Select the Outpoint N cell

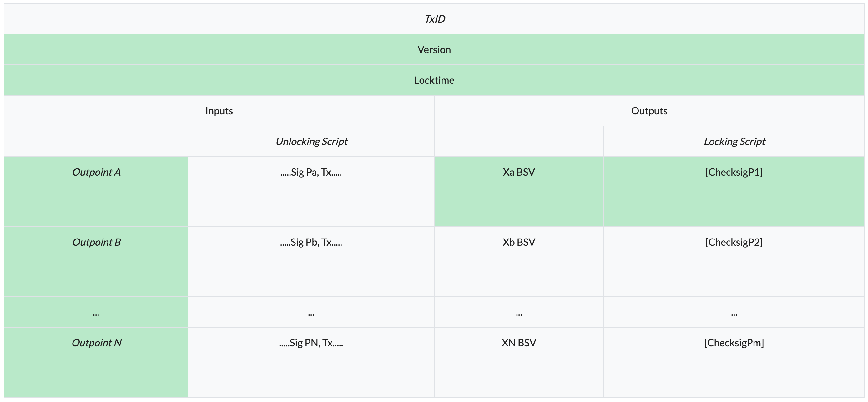pyautogui.click(x=96, y=343)
